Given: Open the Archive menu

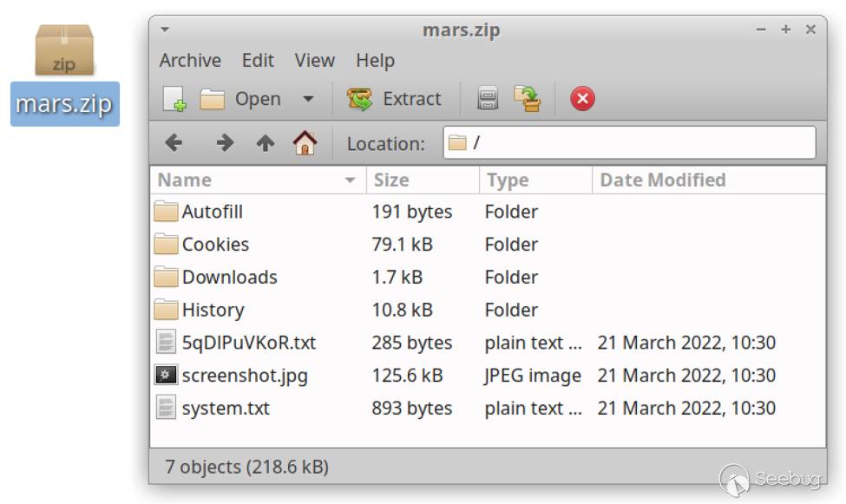Looking at the screenshot, I should (190, 61).
